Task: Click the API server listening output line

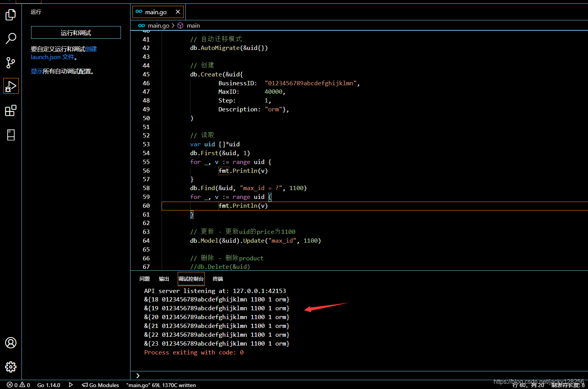Action: point(215,291)
